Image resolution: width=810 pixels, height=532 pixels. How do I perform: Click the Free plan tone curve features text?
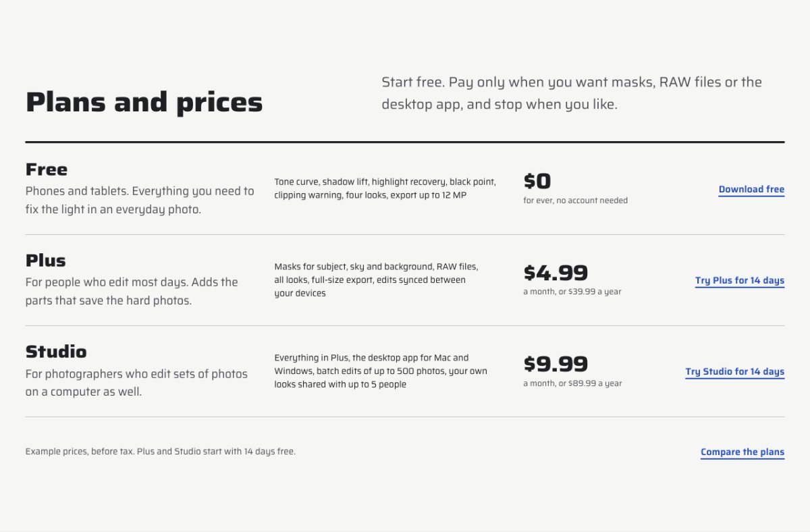[385, 188]
